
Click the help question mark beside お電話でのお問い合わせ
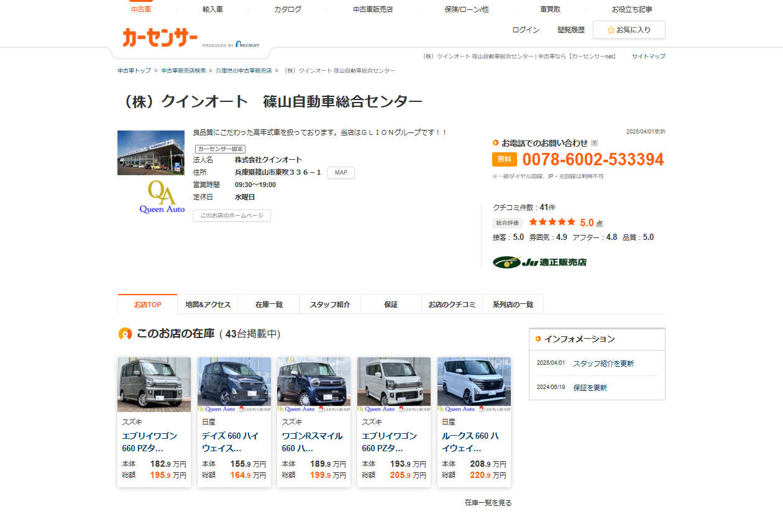[x=594, y=143]
